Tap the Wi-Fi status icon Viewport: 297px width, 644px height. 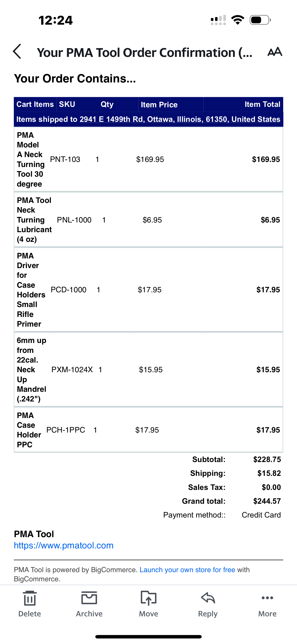pyautogui.click(x=238, y=20)
